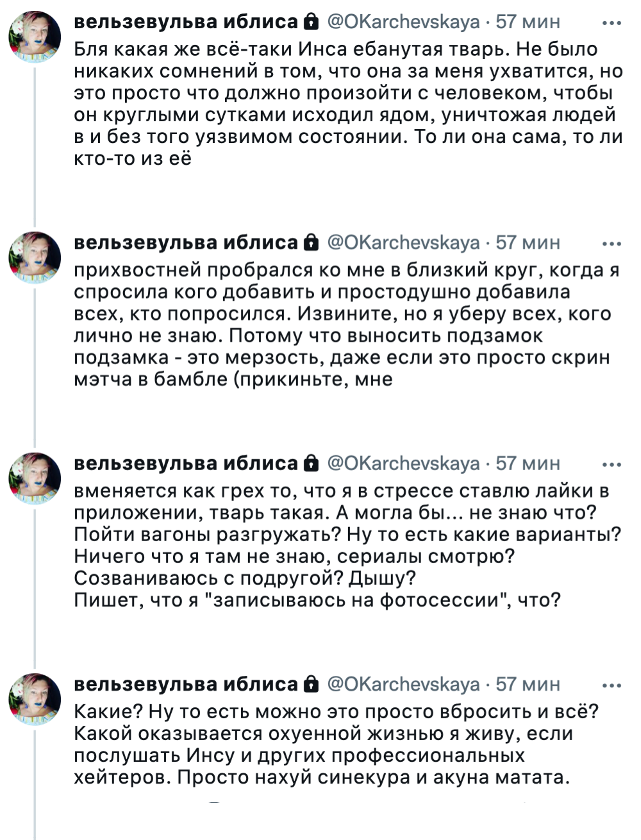Open three-dot menu on last tweet starting 'Какие?'
This screenshot has height=840, width=641.
point(612,685)
